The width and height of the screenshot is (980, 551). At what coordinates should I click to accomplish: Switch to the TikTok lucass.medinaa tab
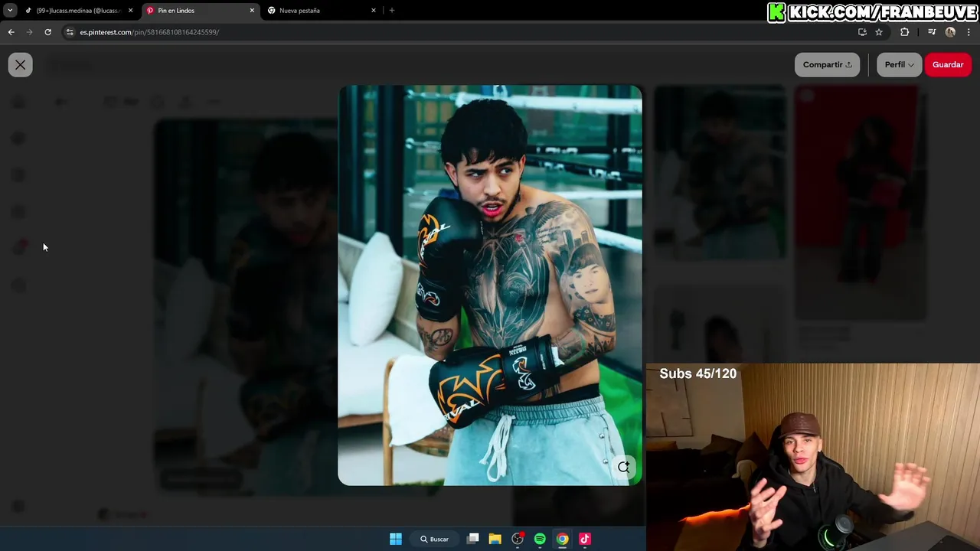(77, 11)
